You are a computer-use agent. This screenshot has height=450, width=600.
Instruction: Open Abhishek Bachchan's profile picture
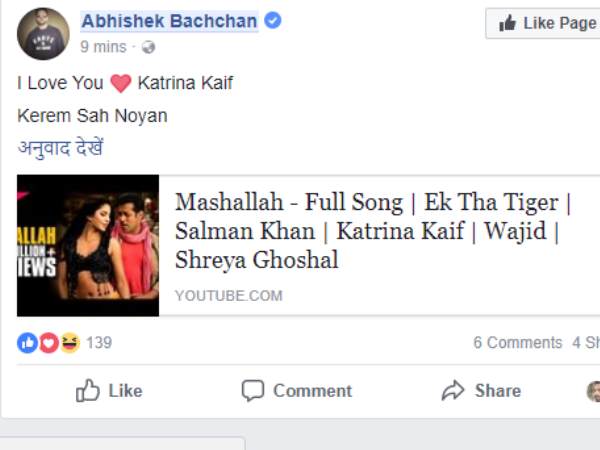43,34
